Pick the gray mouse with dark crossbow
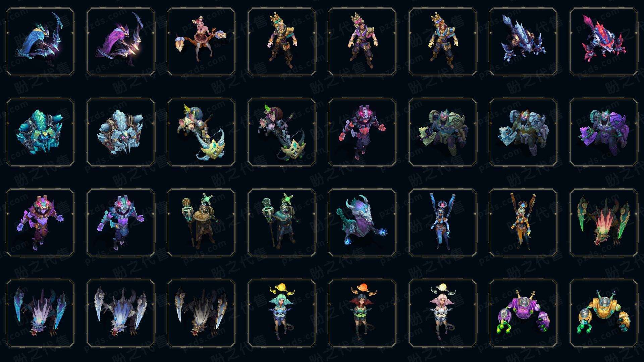The height and width of the screenshot is (362, 644). click(282, 132)
